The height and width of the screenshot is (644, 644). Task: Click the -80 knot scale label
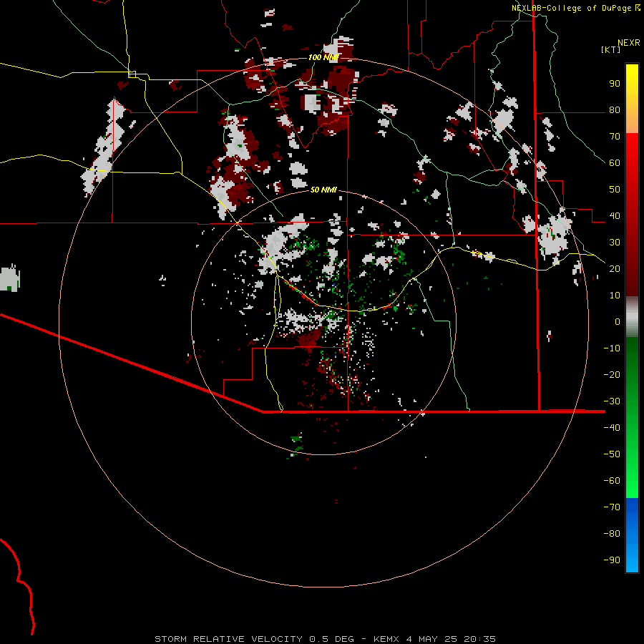pyautogui.click(x=612, y=534)
